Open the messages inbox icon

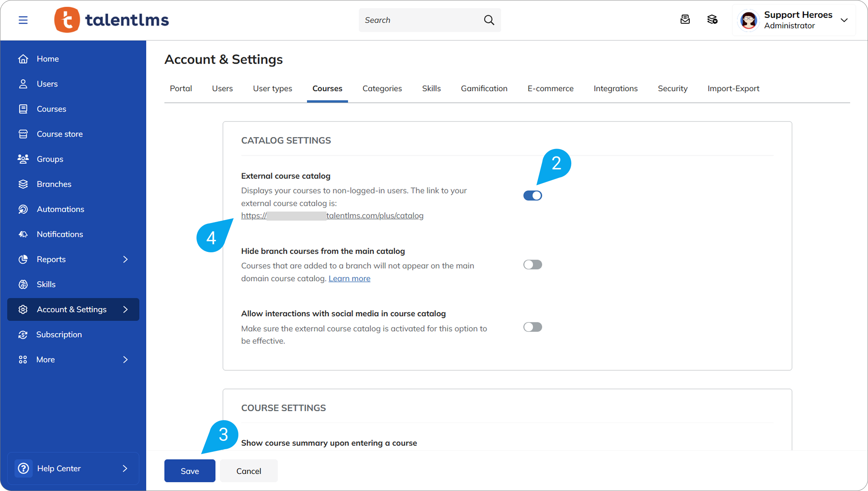[685, 20]
